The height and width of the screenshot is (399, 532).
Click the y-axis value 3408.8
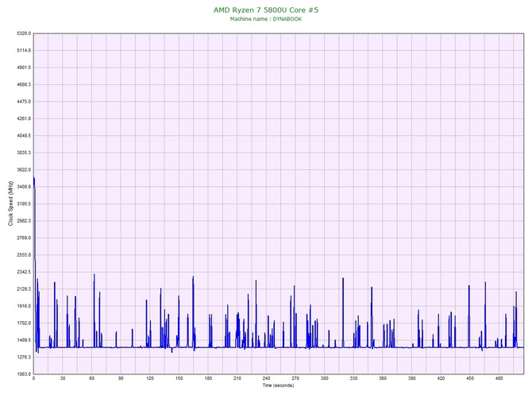pyautogui.click(x=24, y=187)
